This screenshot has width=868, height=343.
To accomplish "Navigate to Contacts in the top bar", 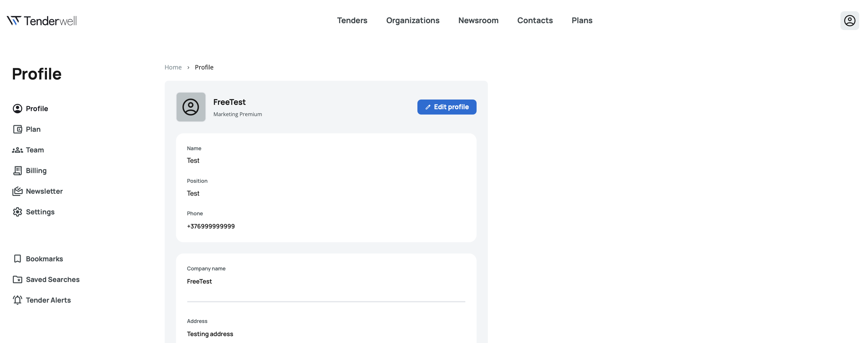I will coord(535,21).
